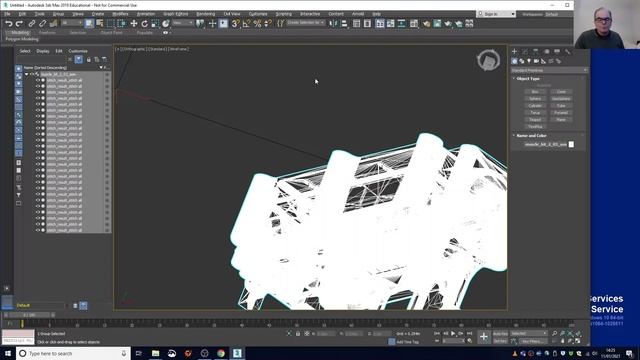640x360 pixels.
Task: Open the Display menu in Scene Explorer
Action: (43, 51)
